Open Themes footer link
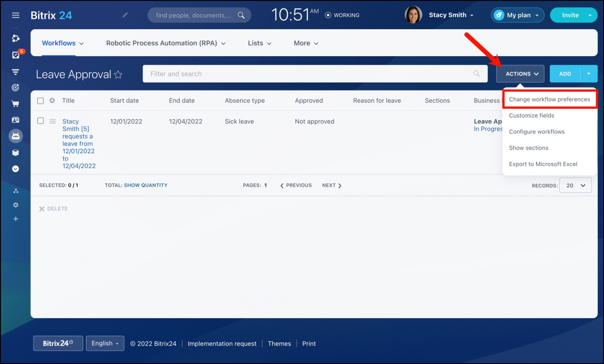 tap(279, 344)
